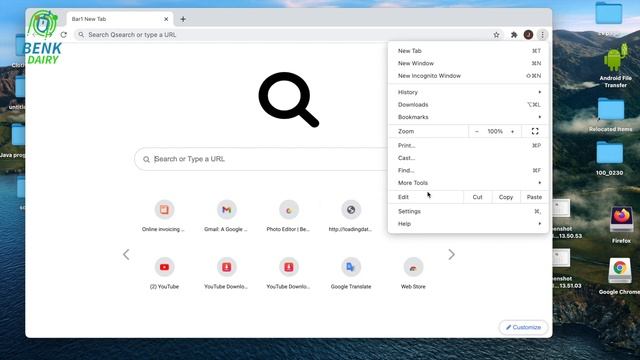
Task: Open Google Chrome desktop icon
Action: 620,276
